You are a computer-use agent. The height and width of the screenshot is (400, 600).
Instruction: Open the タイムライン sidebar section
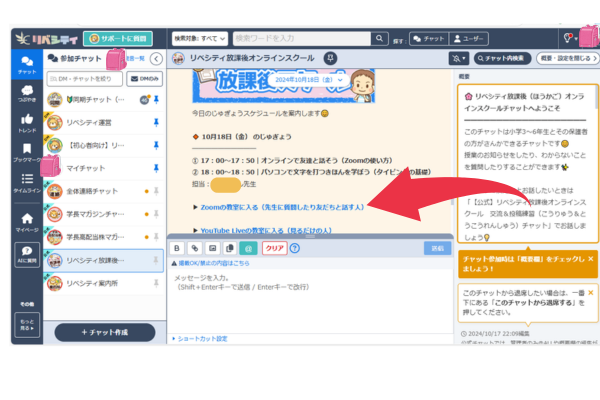pos(27,183)
